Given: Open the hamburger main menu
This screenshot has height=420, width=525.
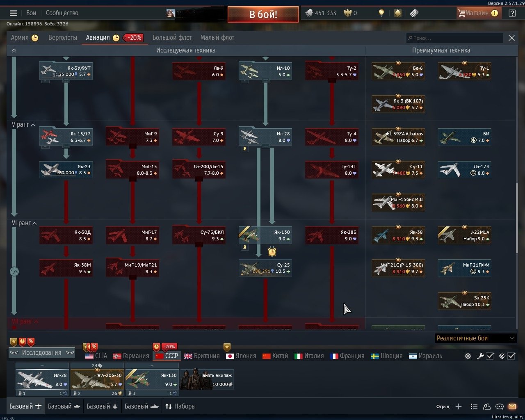Looking at the screenshot, I should point(14,13).
